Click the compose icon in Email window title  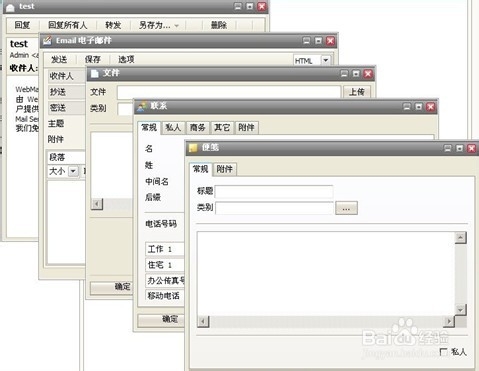[47, 40]
